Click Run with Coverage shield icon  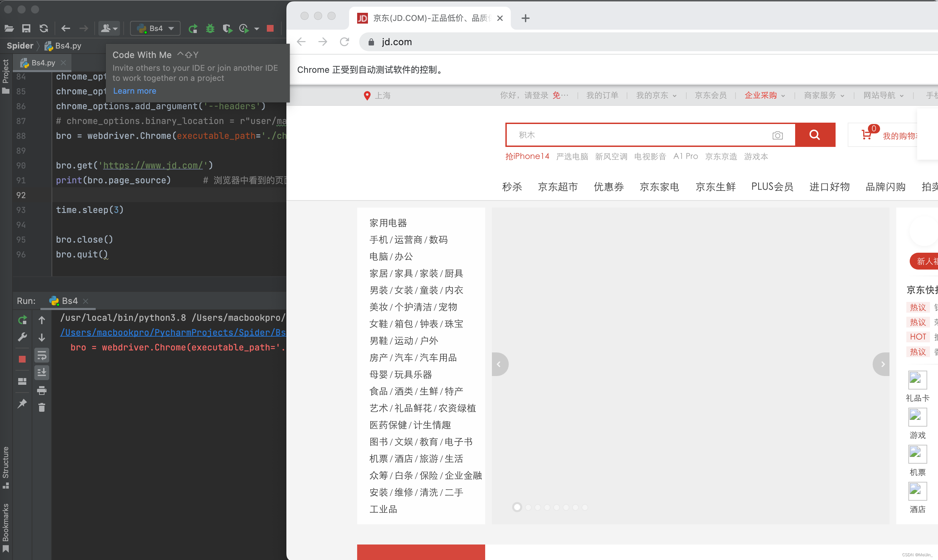click(227, 28)
